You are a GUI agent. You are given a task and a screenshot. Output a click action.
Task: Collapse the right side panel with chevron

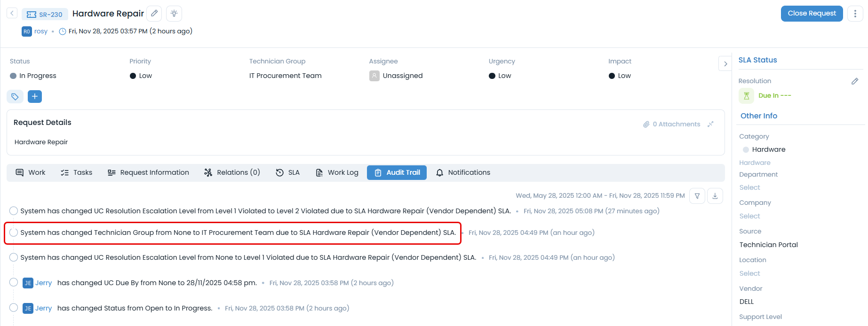(725, 64)
